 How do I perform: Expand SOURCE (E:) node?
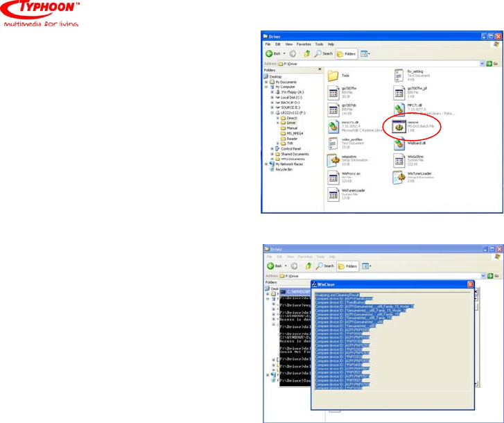click(272, 107)
